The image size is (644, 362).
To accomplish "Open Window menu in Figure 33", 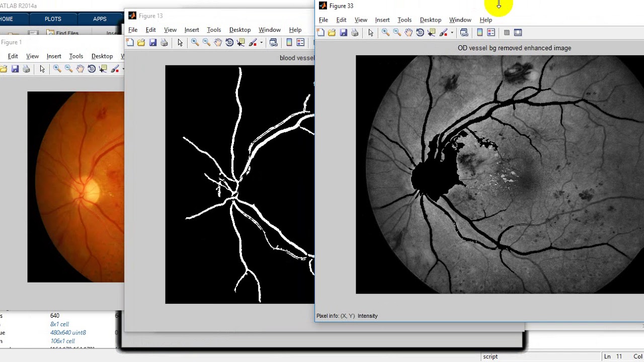I will pyautogui.click(x=460, y=20).
